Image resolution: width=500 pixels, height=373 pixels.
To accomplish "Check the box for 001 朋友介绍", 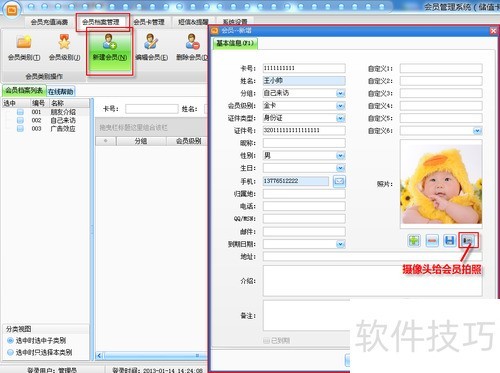I will 20,112.
